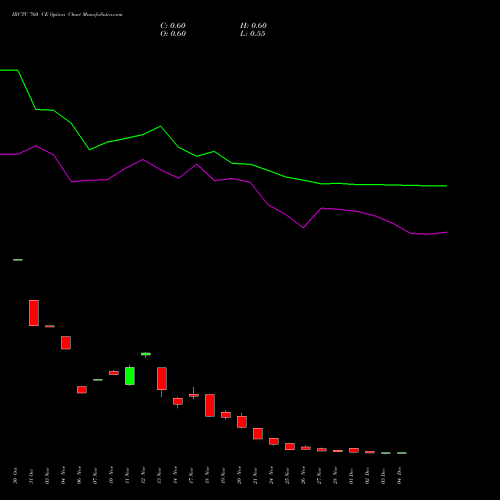This screenshot has width=500, height=500.
Task: Select the 17 Nov date label
Action: [x=191, y=476]
